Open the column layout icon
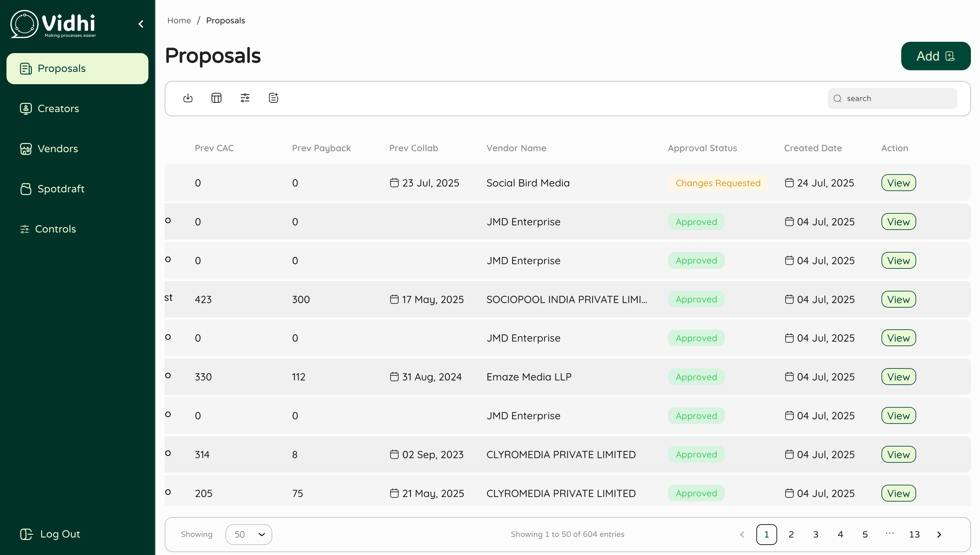The image size is (980, 555). point(216,98)
